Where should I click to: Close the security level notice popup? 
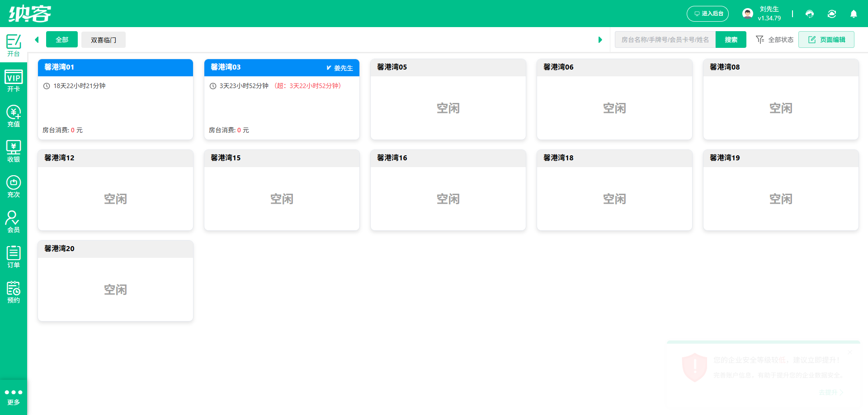[x=850, y=352]
